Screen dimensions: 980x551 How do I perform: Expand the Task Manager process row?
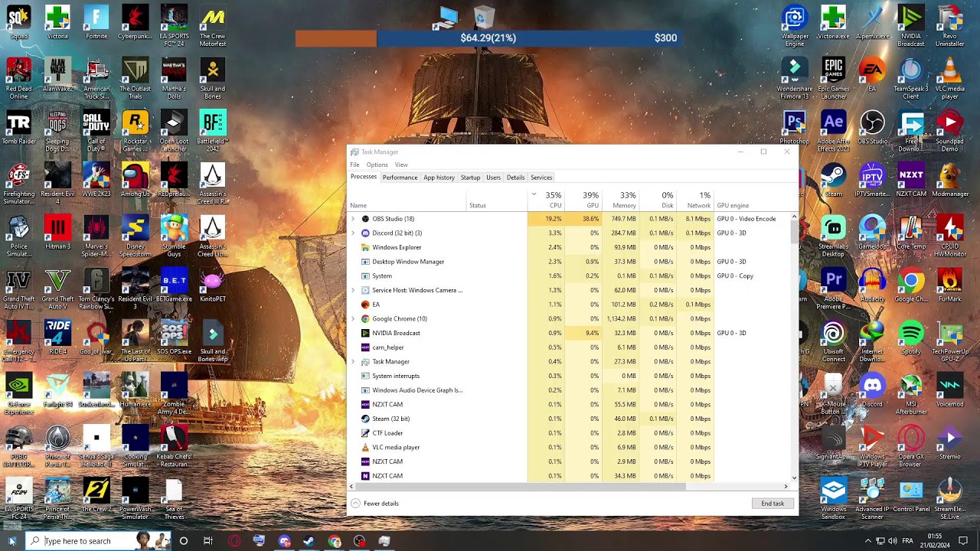(353, 362)
